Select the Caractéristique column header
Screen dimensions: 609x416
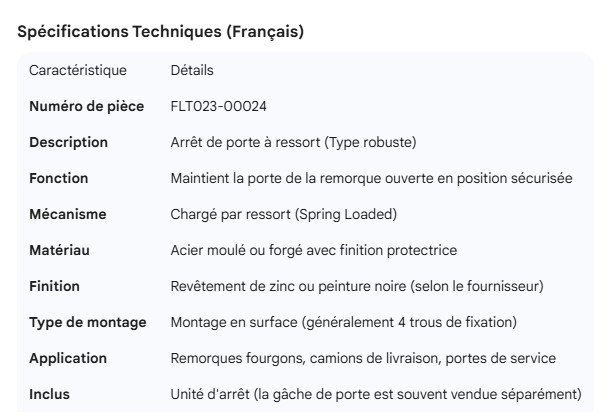[x=78, y=70]
